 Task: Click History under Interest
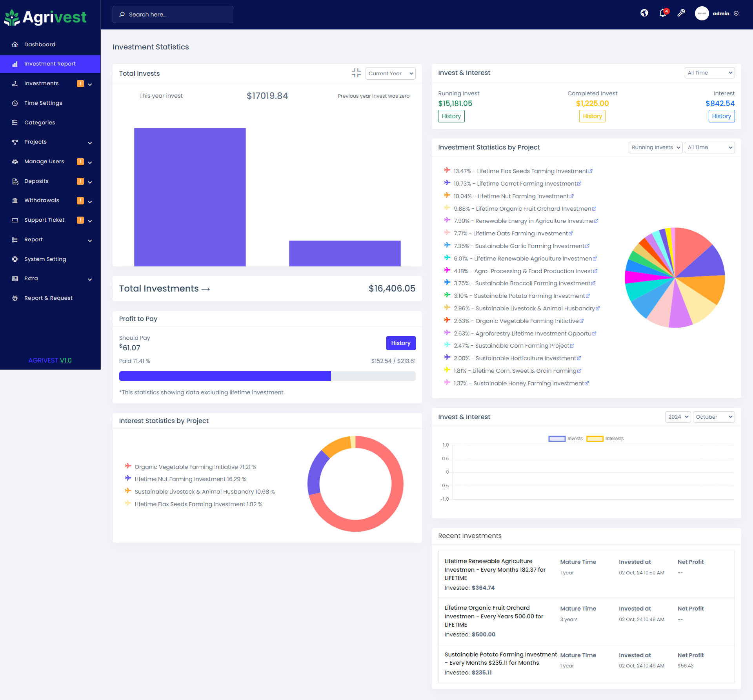tap(721, 116)
